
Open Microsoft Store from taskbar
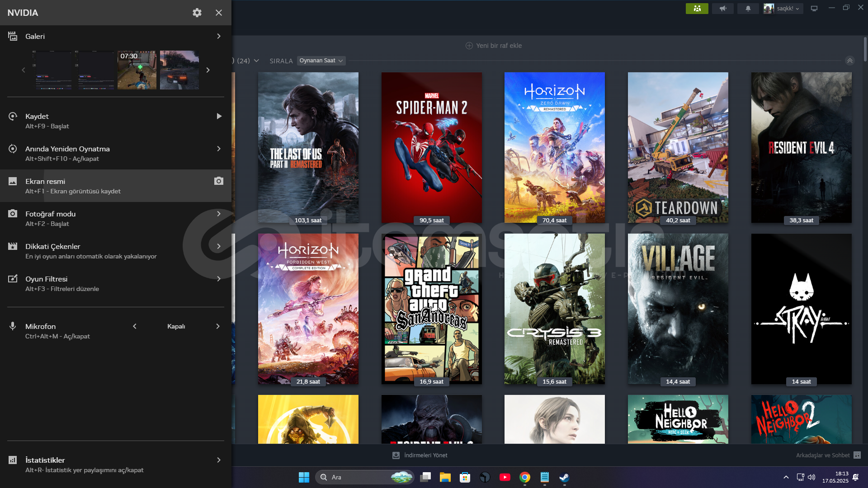pos(465,477)
